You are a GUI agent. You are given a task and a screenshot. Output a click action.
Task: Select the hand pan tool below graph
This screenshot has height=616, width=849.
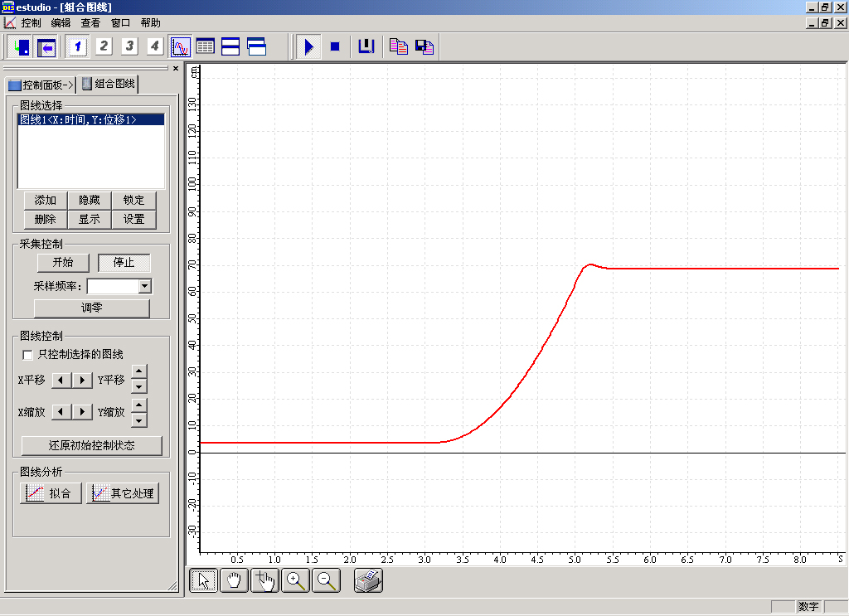(234, 580)
